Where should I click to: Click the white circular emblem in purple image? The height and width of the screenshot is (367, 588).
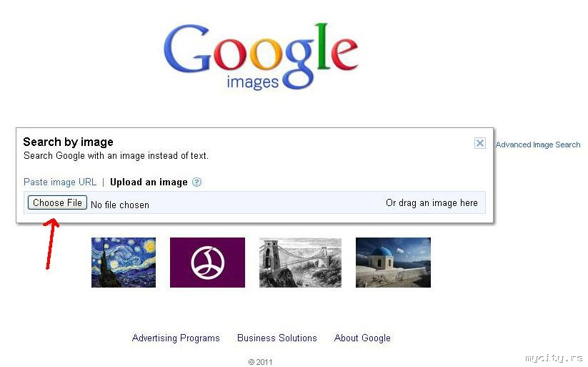(x=208, y=263)
